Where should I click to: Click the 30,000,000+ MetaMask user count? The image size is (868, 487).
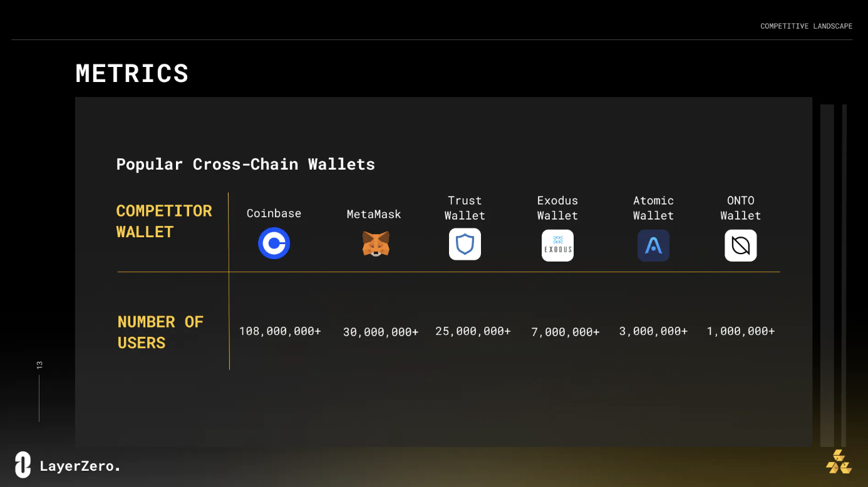(380, 332)
